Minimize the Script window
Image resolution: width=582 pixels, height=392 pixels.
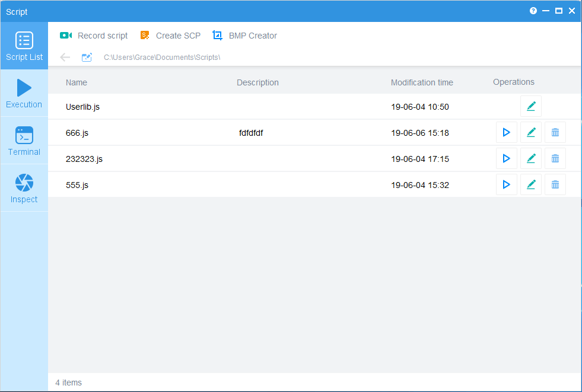[546, 11]
